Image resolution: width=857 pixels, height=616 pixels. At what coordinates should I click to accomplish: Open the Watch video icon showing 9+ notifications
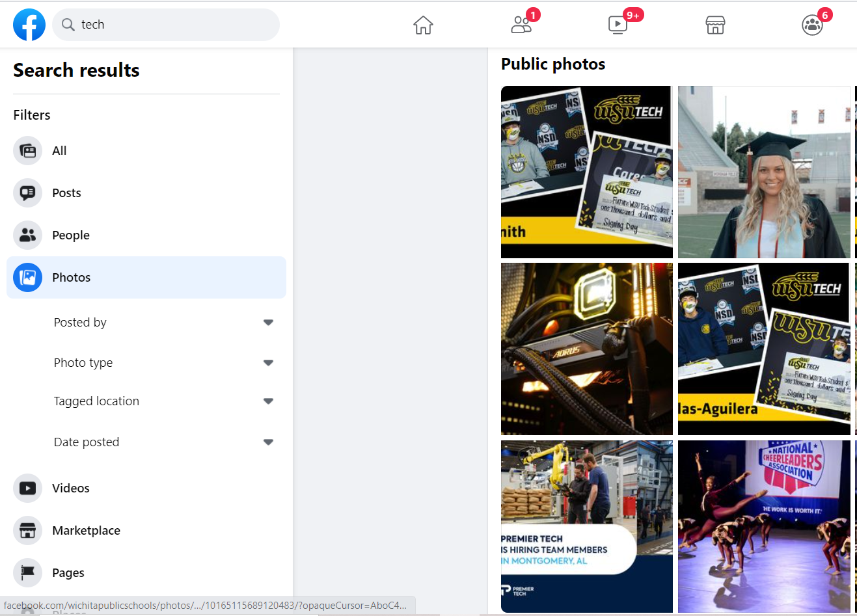(618, 25)
